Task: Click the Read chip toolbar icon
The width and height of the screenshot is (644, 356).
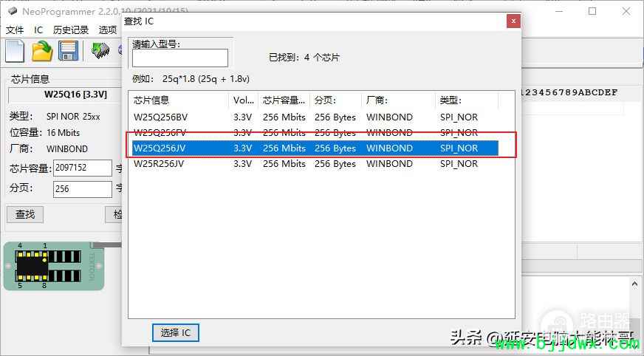Action: 100,51
